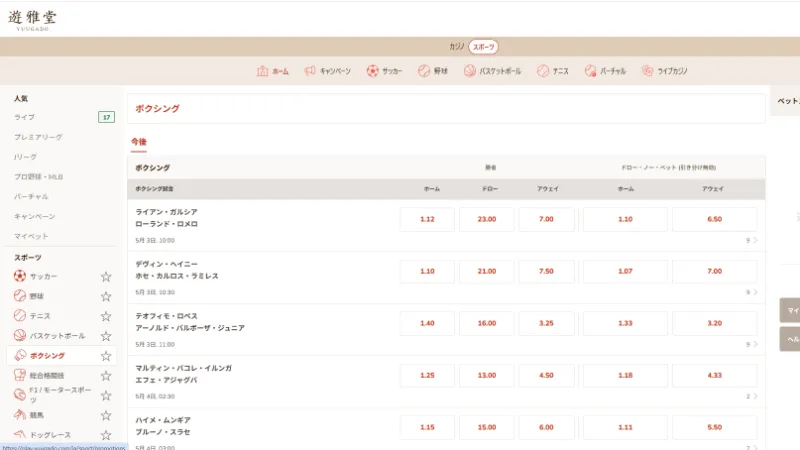Pick draw odds 13.00 in the Bakole fight

coord(487,376)
